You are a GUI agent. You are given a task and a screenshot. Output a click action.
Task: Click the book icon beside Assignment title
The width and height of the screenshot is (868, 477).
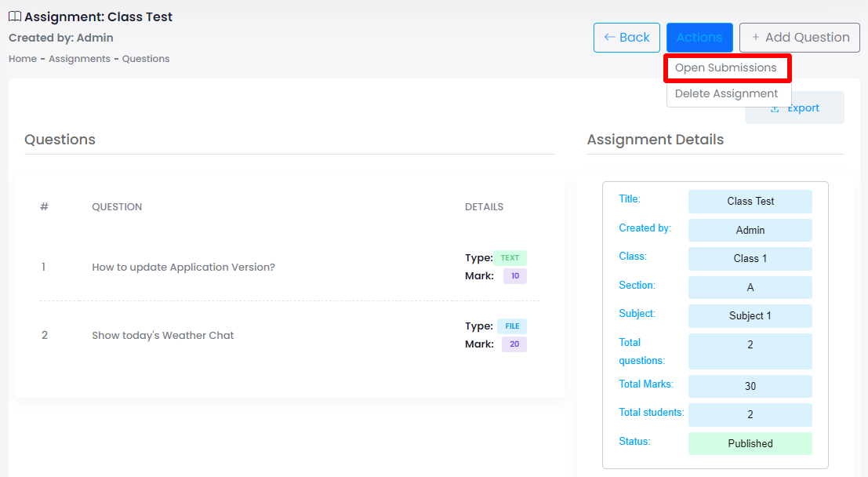point(15,16)
